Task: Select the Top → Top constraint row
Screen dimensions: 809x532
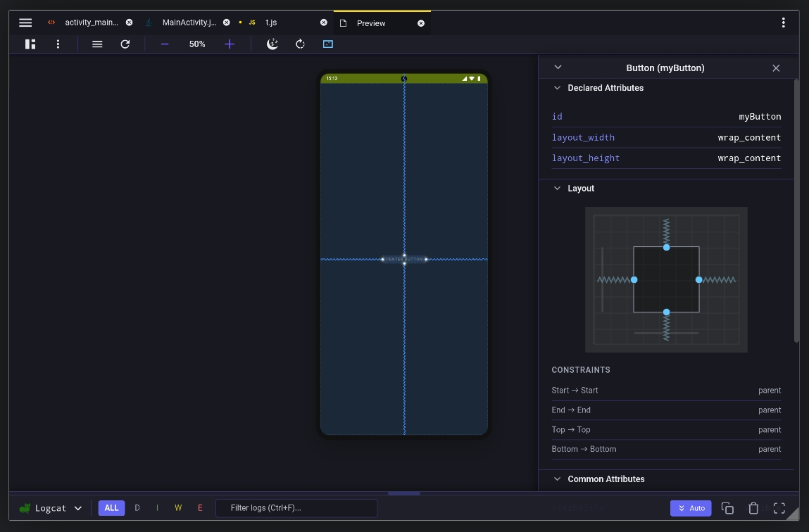Action: pyautogui.click(x=666, y=430)
